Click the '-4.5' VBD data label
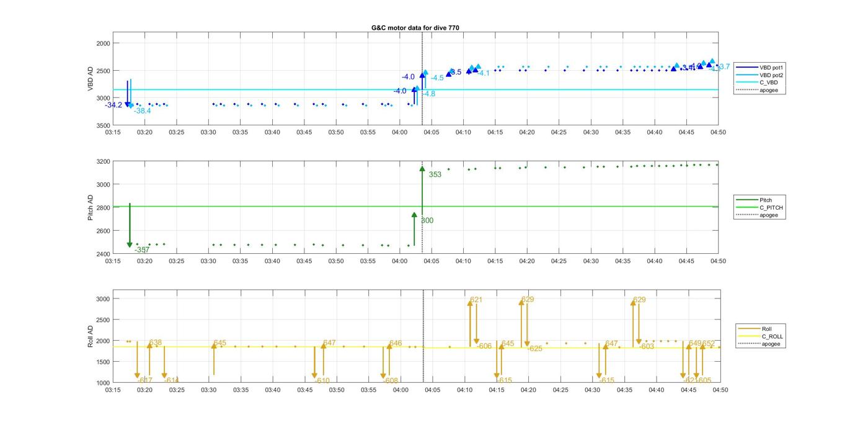Viewport: 868px width, 430px height. (x=437, y=78)
